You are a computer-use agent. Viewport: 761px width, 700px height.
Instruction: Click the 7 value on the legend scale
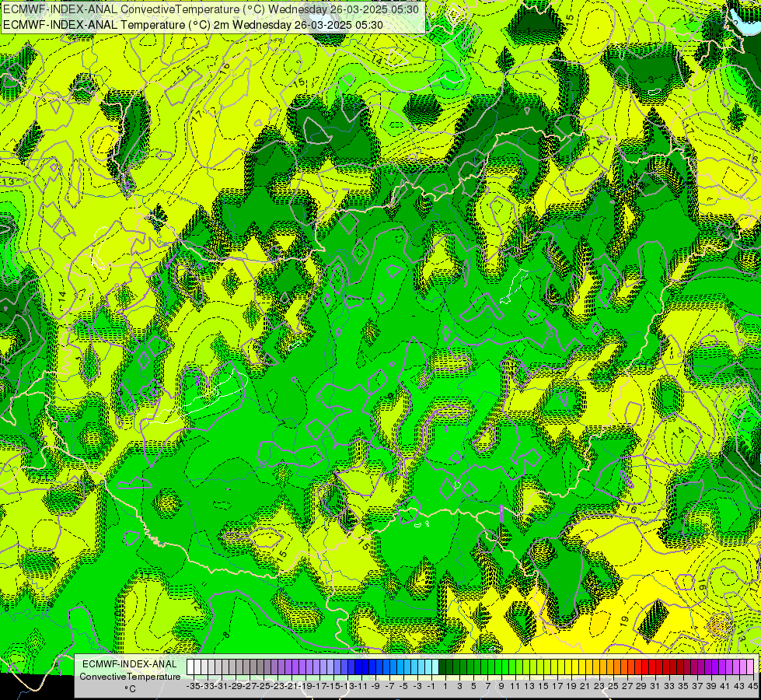click(x=487, y=686)
